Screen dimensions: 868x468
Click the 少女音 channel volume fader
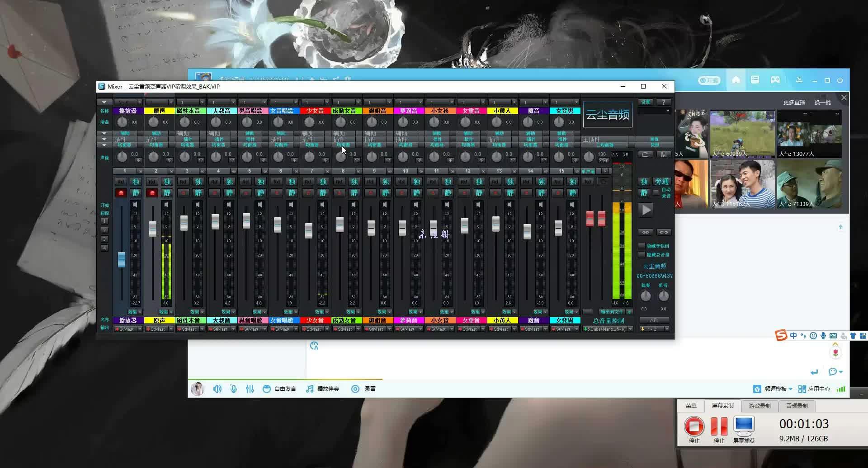309,230
